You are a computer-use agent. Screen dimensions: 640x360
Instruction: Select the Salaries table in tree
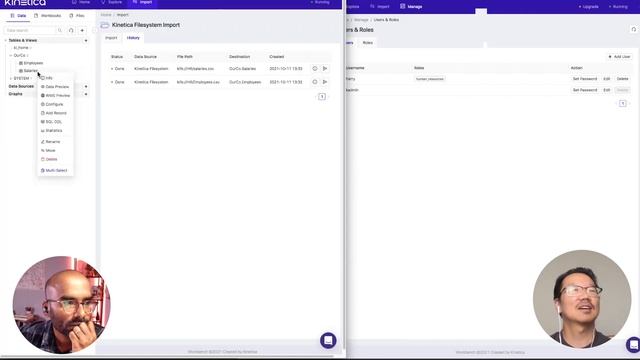29,71
